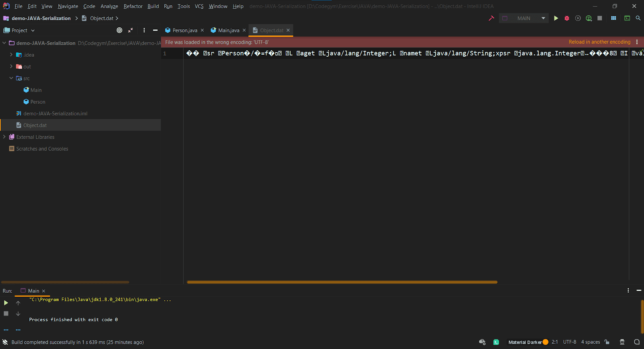
Task: Click the editor horizontal scrollbar
Action: [x=342, y=282]
